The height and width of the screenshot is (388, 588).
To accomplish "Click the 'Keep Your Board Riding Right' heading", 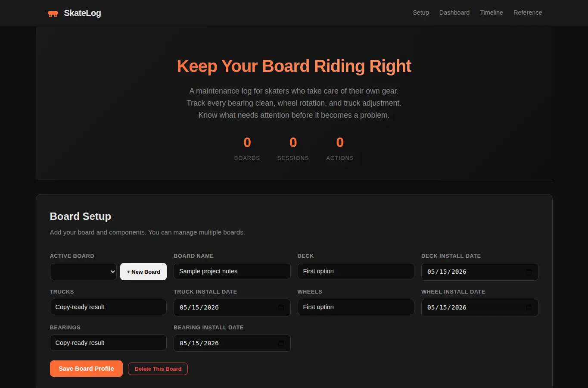I will [x=294, y=66].
